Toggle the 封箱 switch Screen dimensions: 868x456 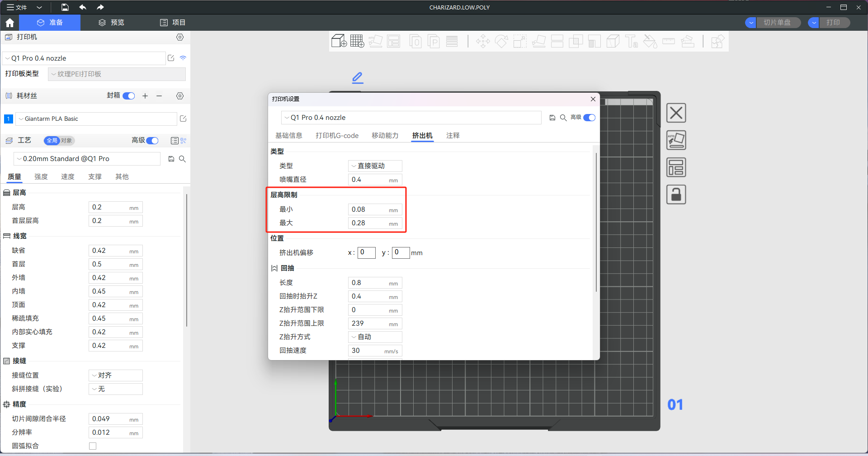pos(129,96)
